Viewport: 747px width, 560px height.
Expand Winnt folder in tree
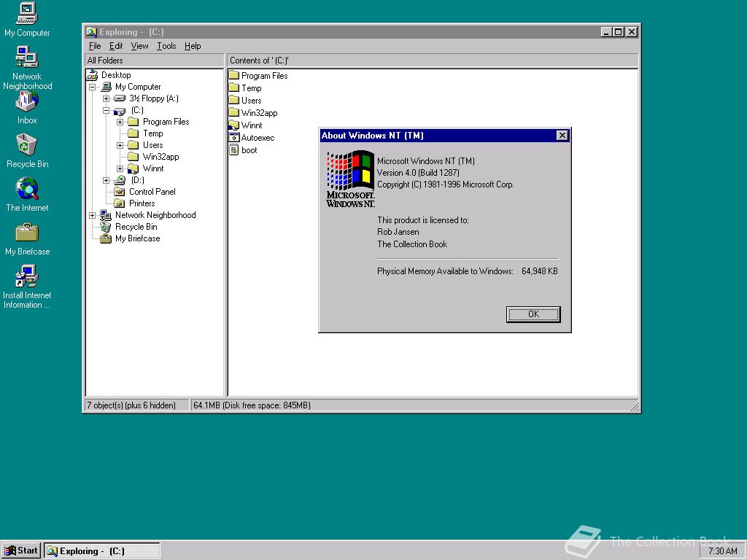pyautogui.click(x=120, y=168)
